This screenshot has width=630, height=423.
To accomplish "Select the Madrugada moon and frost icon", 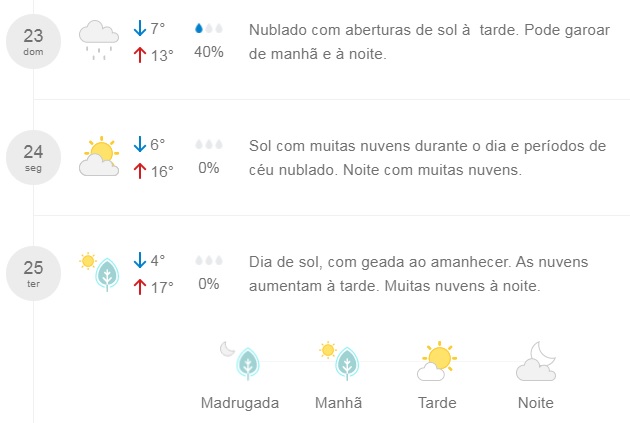I will tap(240, 360).
